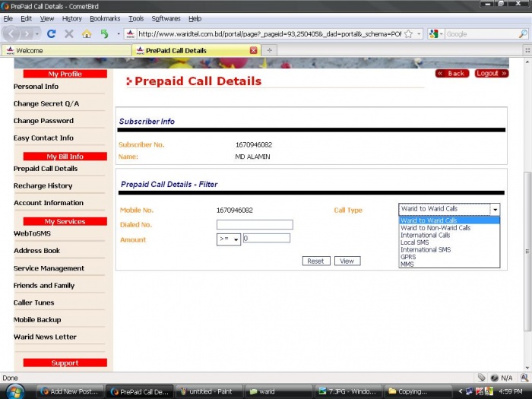Choose Local SMS call type
Viewport: 532px width, 399px height.
(449, 242)
